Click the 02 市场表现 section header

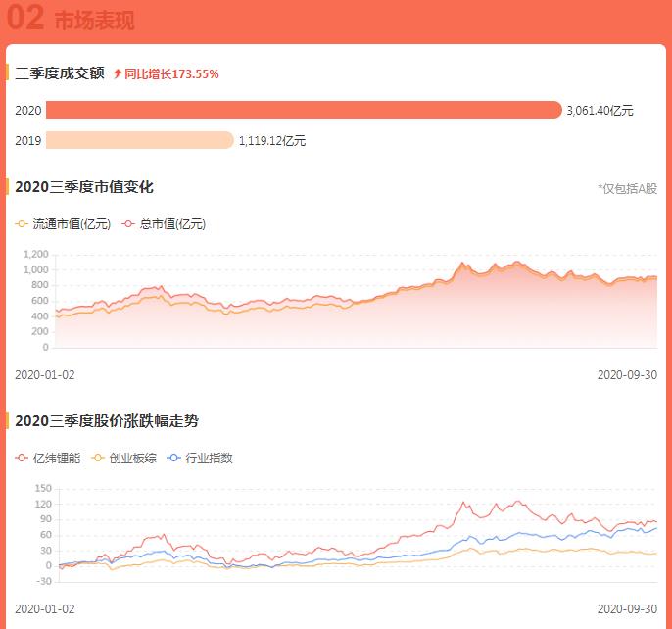[71, 20]
